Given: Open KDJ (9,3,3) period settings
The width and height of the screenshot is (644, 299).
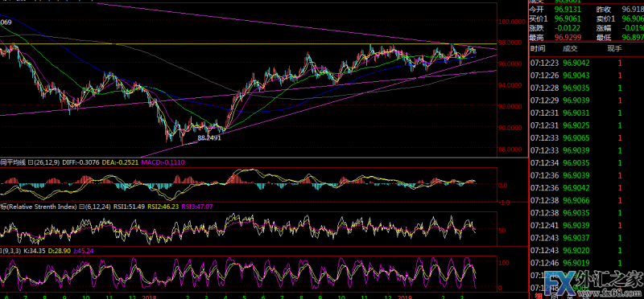Looking at the screenshot, I should (11, 250).
